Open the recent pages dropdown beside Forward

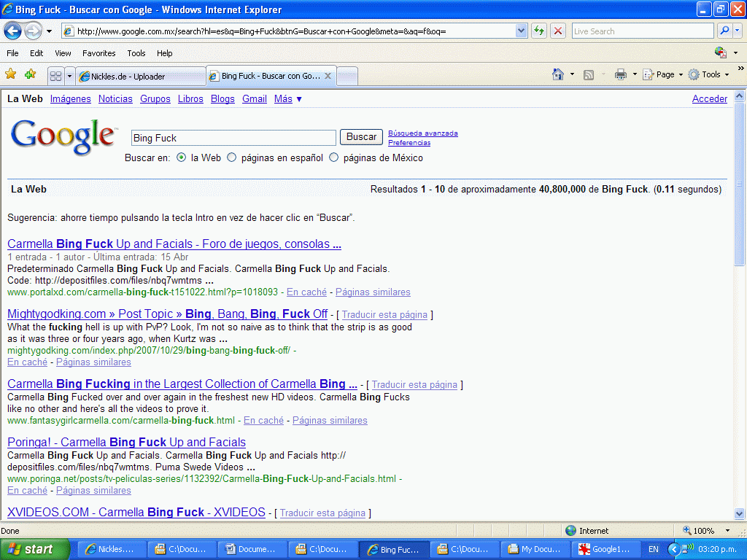coord(49,31)
